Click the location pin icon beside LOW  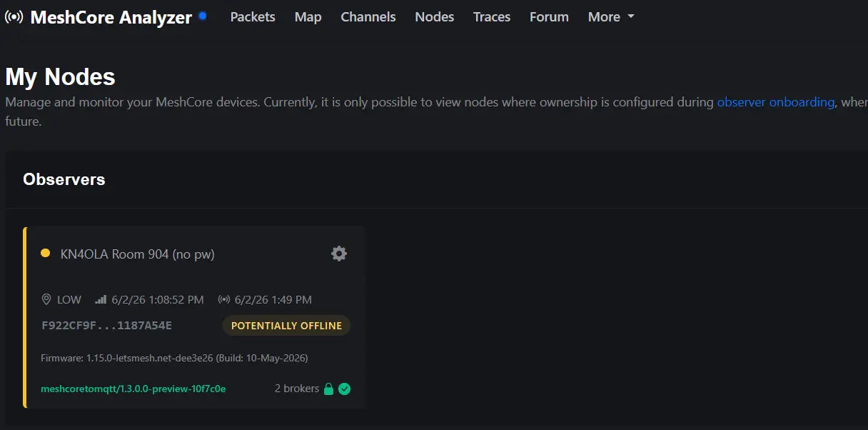(47, 299)
